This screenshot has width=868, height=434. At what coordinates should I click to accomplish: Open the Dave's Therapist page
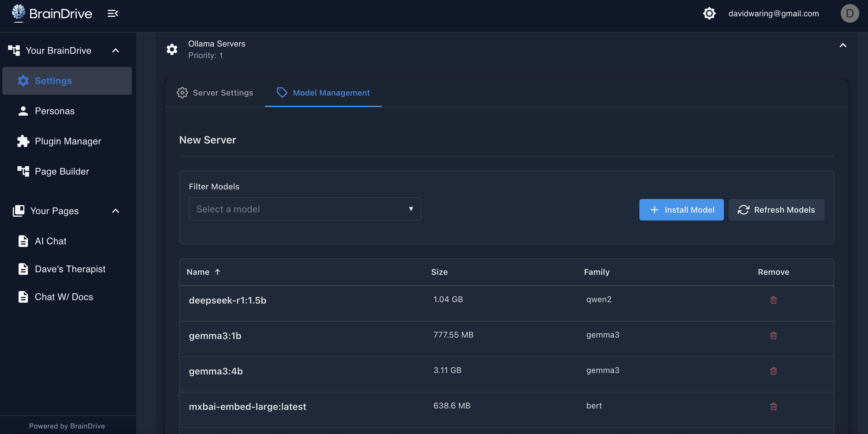(x=70, y=269)
